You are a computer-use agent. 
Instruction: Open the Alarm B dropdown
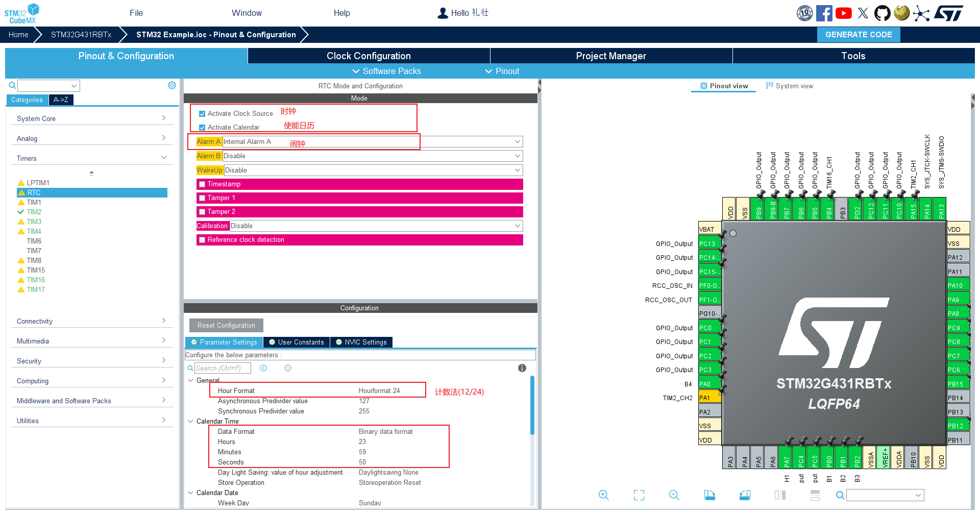[372, 156]
